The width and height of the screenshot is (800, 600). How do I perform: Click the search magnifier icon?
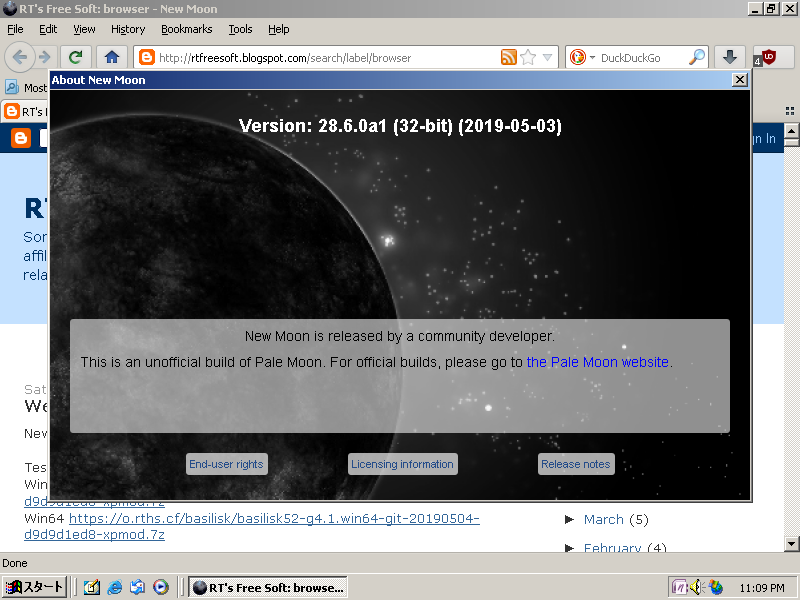(696, 57)
